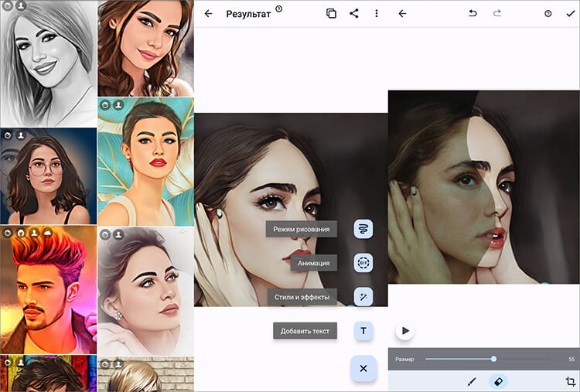Redo the last edit
The width and height of the screenshot is (580, 392).
click(x=497, y=13)
